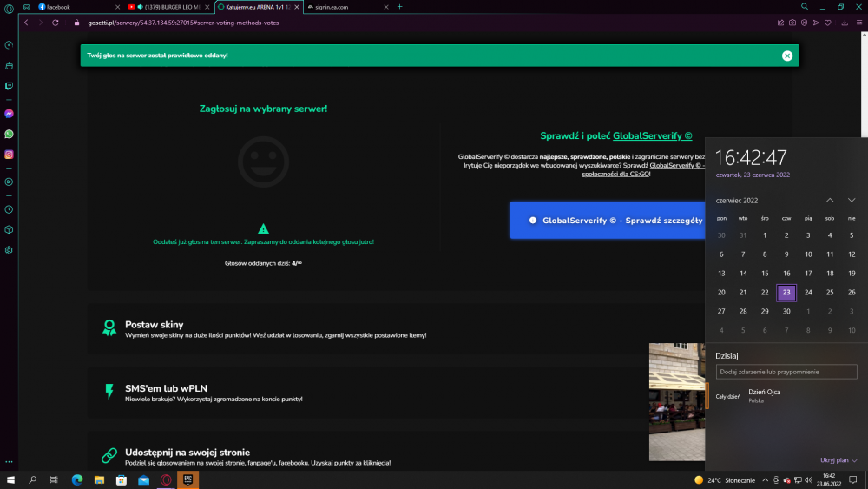
Task: Open the downloads arrow icon
Action: click(845, 23)
